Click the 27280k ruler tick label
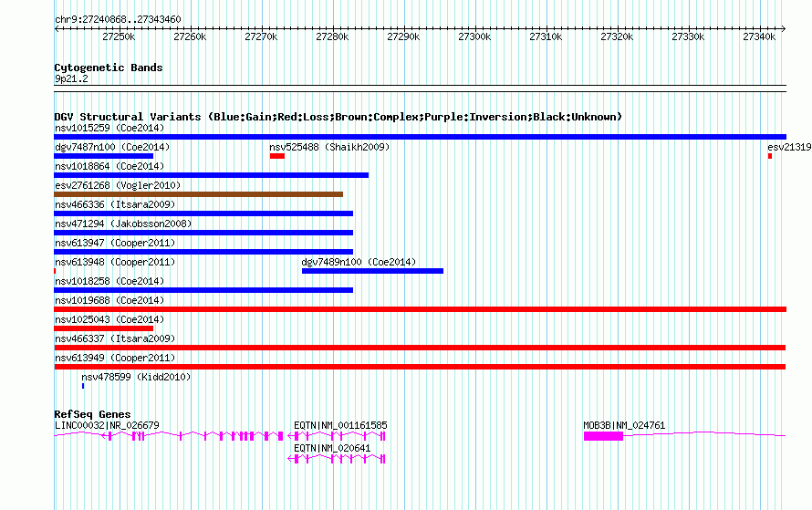This screenshot has width=812, height=510. point(332,36)
